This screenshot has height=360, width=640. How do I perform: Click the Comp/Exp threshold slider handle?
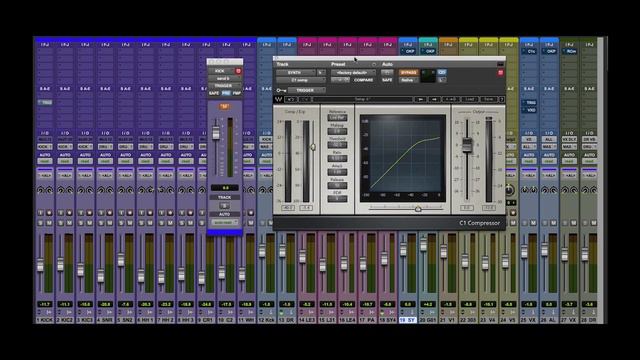(x=313, y=147)
